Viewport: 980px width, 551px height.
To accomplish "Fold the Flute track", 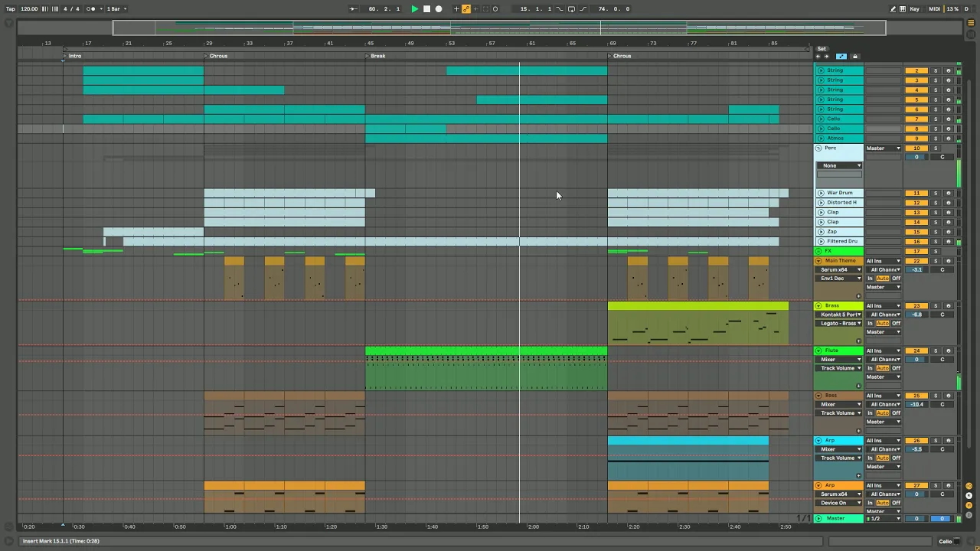I will tap(818, 350).
